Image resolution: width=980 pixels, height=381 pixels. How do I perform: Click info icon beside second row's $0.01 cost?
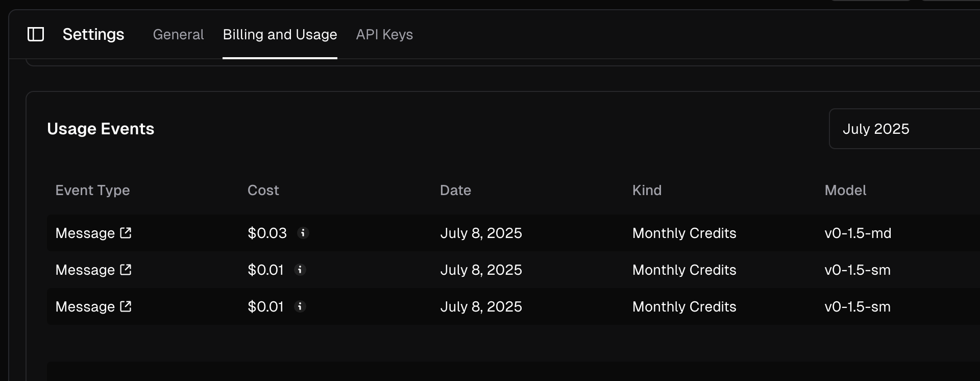pyautogui.click(x=300, y=270)
